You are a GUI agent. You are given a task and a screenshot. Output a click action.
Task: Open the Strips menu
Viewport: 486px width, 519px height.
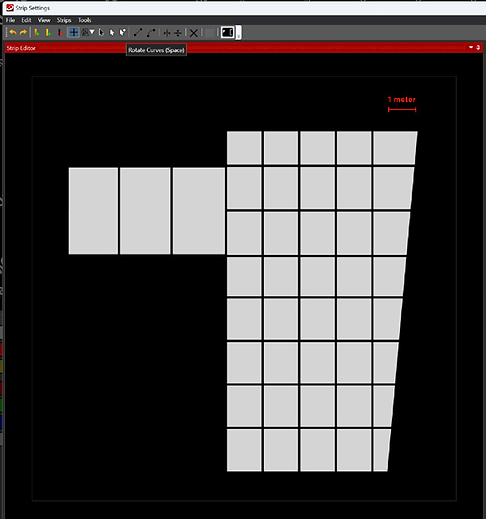click(64, 20)
